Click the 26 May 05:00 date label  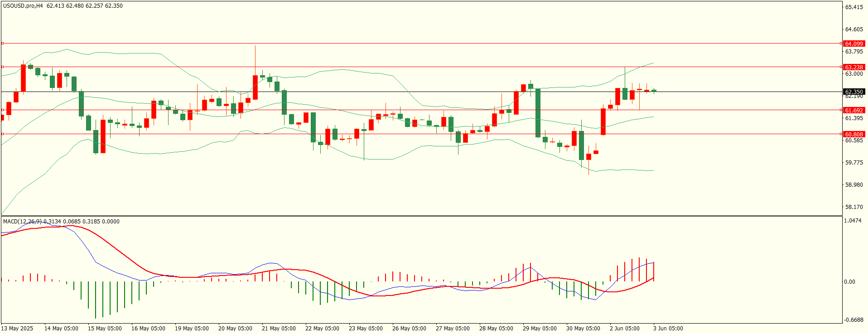tap(409, 329)
